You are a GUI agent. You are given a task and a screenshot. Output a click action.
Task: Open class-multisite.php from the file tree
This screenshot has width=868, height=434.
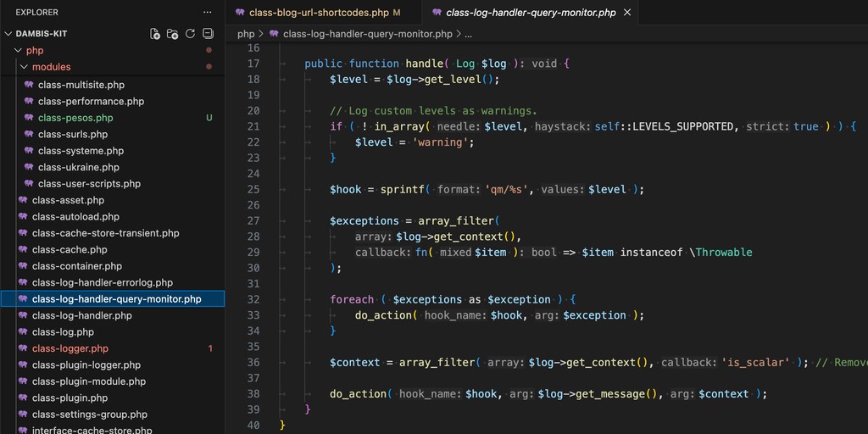(x=81, y=85)
